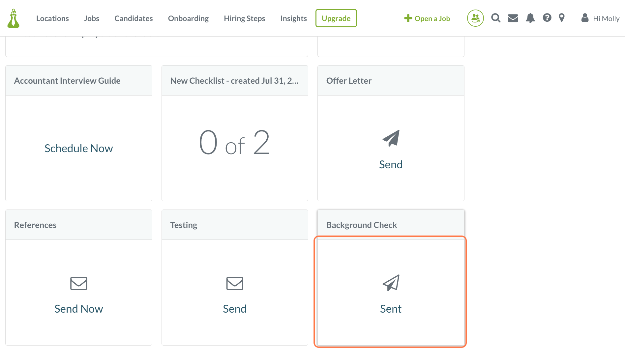
Task: Open the notifications bell icon
Action: (x=530, y=18)
